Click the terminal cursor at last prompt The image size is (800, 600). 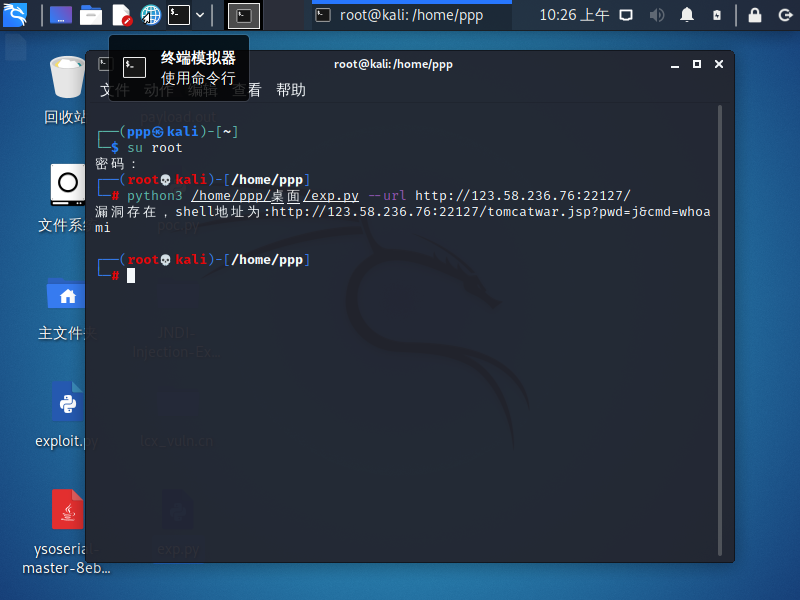pos(131,276)
